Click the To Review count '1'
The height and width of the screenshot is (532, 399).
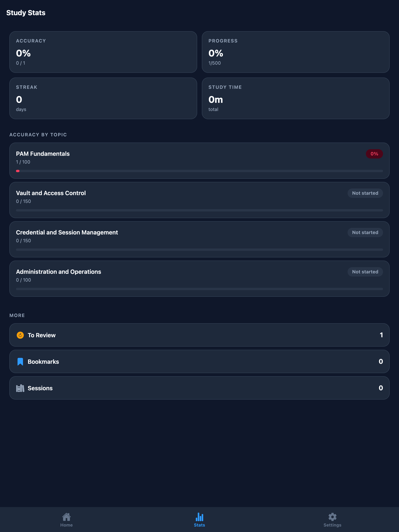pos(381,335)
